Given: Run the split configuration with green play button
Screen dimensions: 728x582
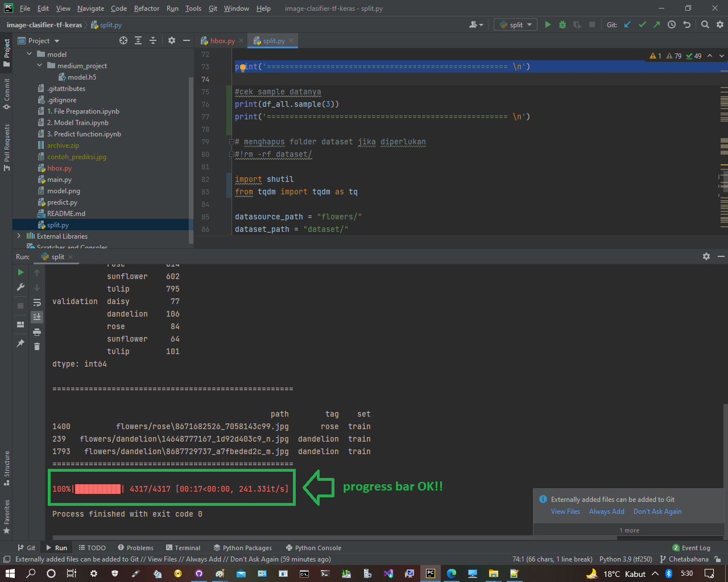Looking at the screenshot, I should point(548,24).
